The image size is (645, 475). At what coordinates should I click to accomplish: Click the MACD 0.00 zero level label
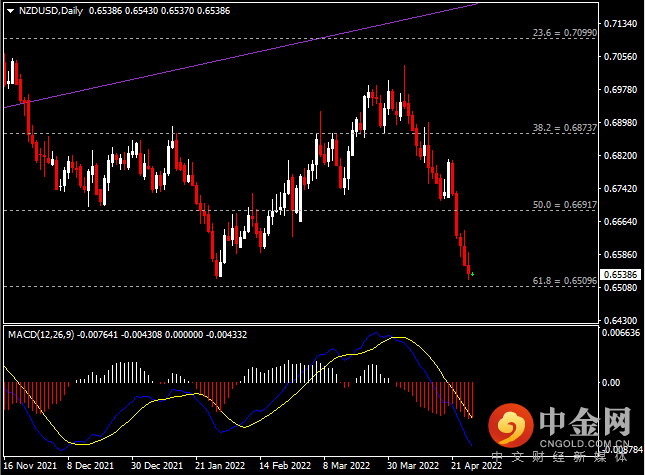pyautogui.click(x=611, y=382)
